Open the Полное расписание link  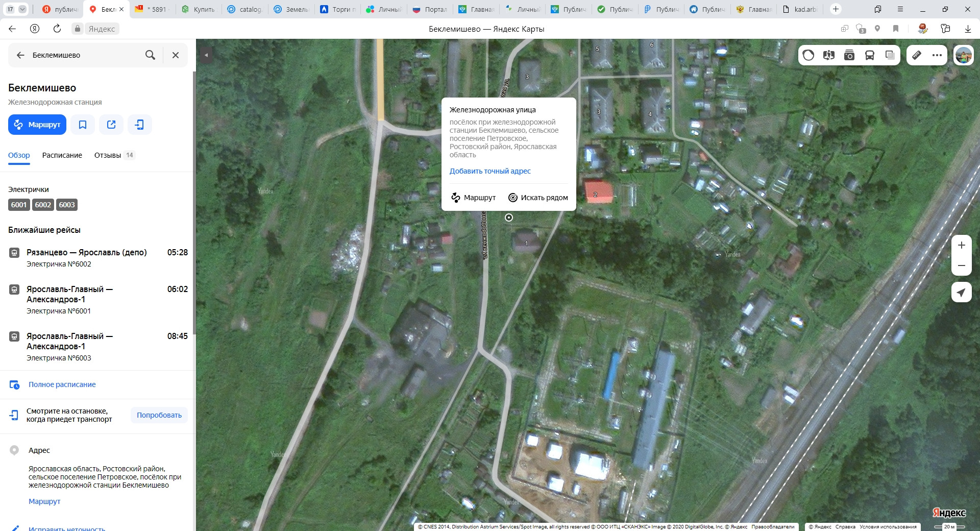[62, 384]
